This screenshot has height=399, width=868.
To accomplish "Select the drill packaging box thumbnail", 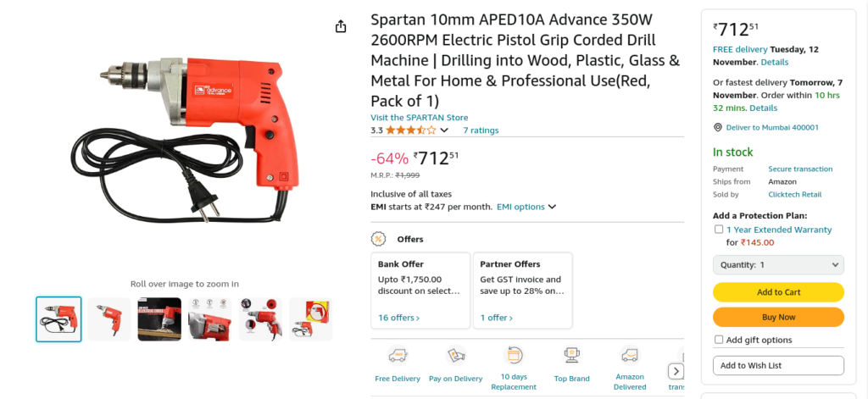I will 310,319.
